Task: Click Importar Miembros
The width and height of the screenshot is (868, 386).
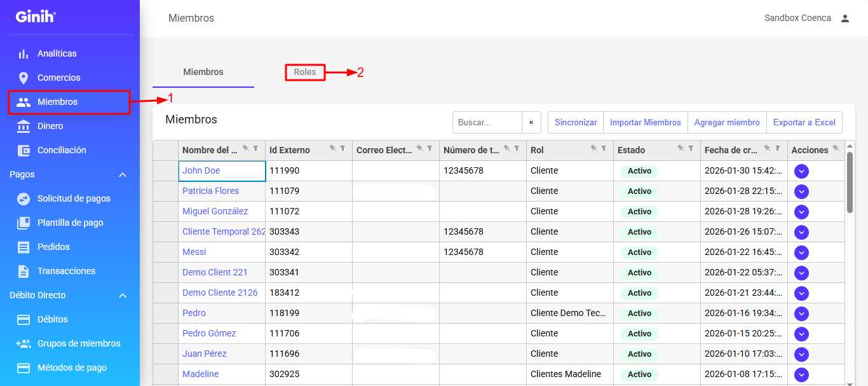Action: [x=646, y=122]
